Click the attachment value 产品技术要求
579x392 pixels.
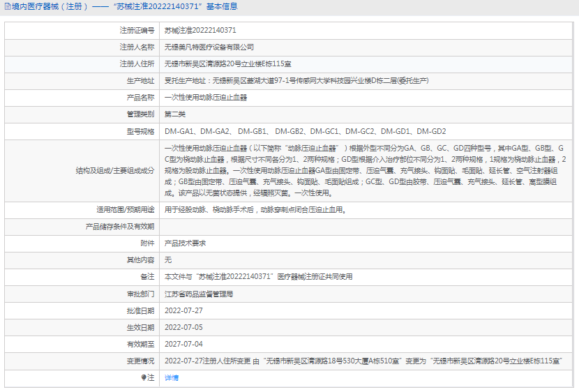[x=185, y=243]
